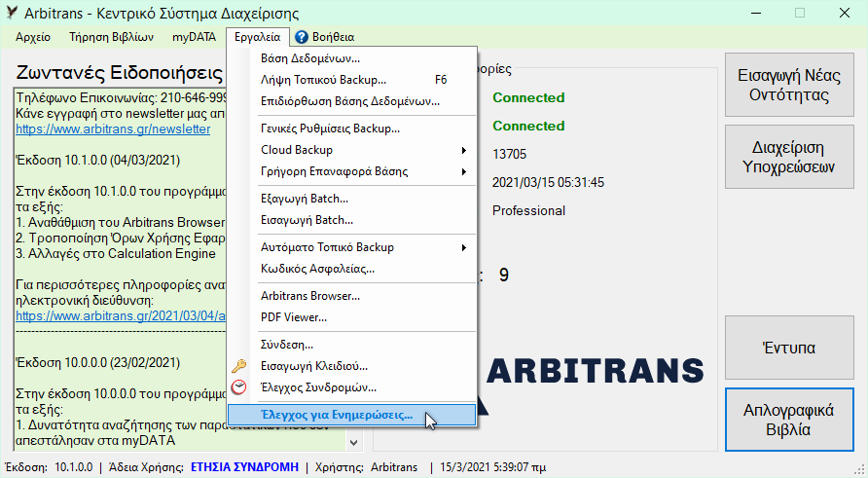Click Απλογραφικά Βιβλία button

click(x=789, y=420)
